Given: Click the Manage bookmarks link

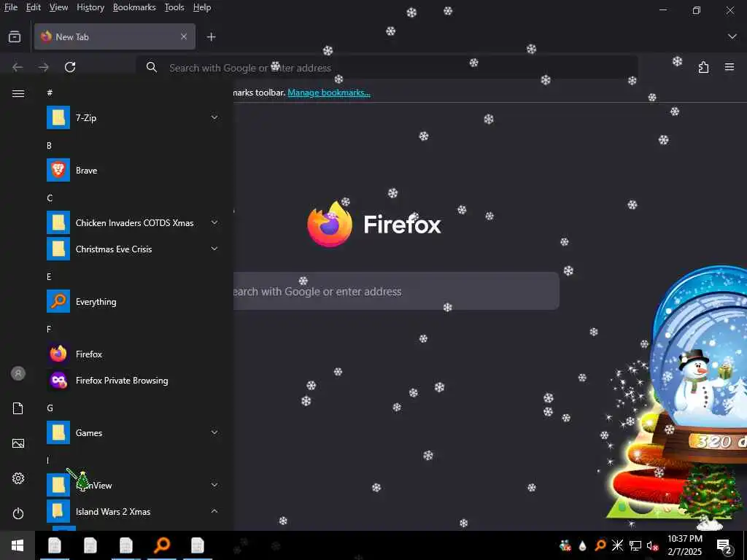Looking at the screenshot, I should click(x=329, y=93).
